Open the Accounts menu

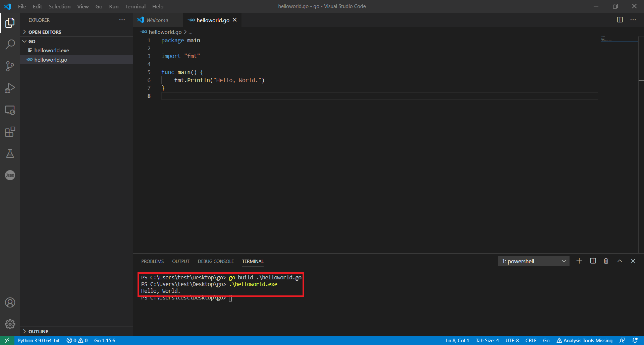point(10,302)
